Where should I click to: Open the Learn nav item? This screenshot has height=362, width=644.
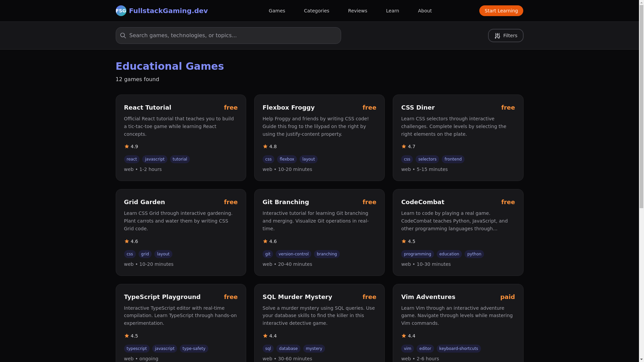[x=392, y=11]
